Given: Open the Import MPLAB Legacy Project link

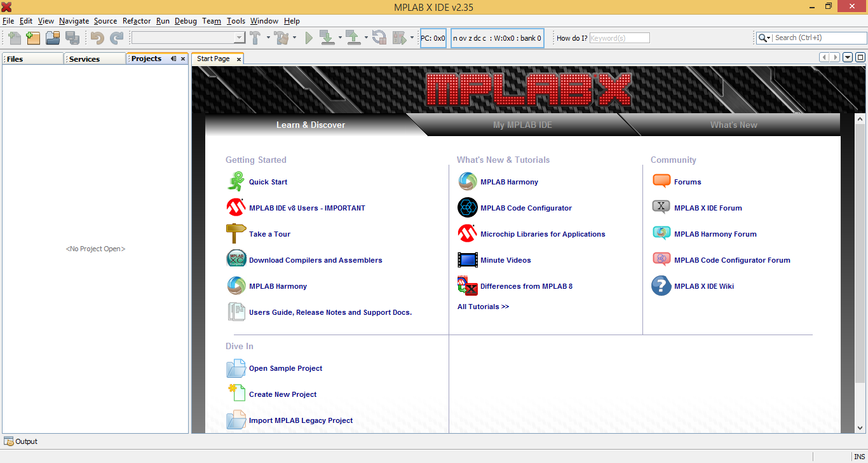Looking at the screenshot, I should click(301, 420).
